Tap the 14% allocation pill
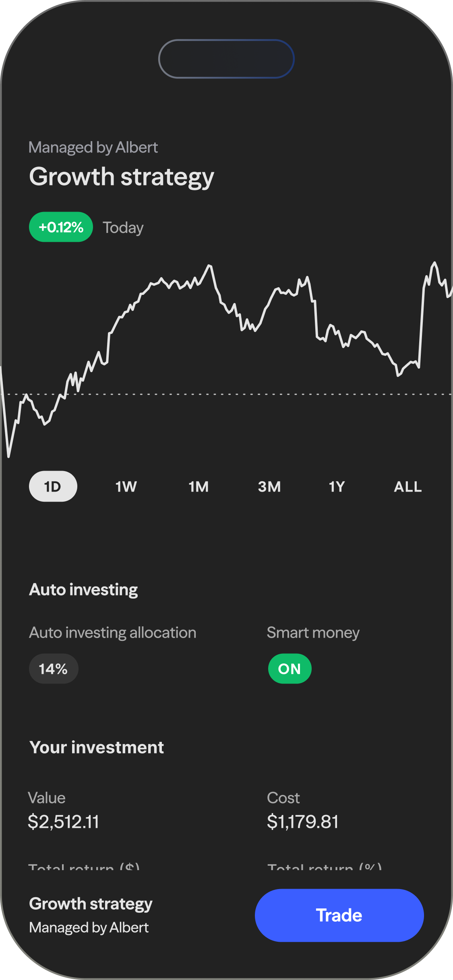The height and width of the screenshot is (980, 453). point(53,669)
